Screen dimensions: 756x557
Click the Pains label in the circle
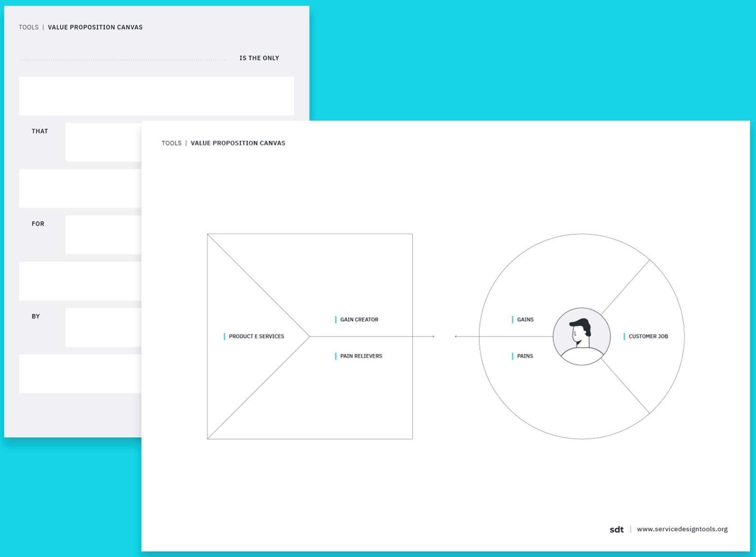click(524, 356)
